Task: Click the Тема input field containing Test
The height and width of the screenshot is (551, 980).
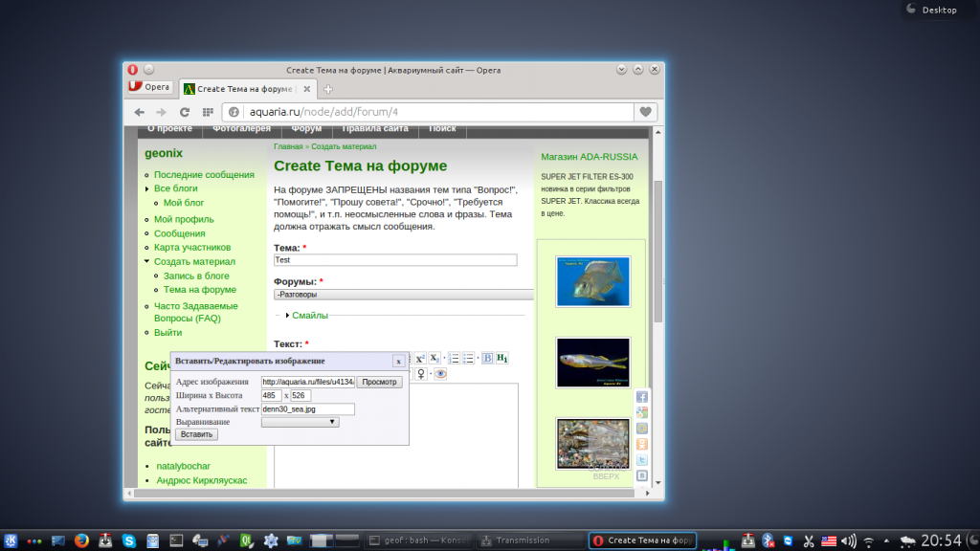Action: pos(395,260)
